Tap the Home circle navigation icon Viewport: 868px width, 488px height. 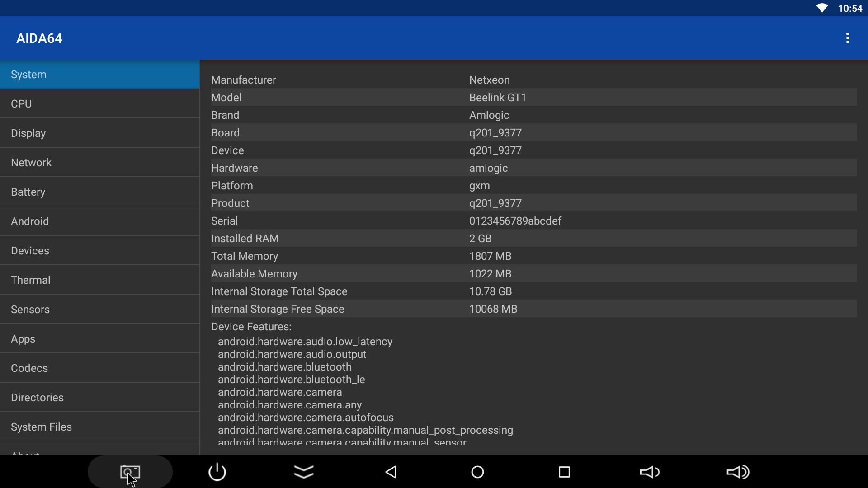click(477, 472)
